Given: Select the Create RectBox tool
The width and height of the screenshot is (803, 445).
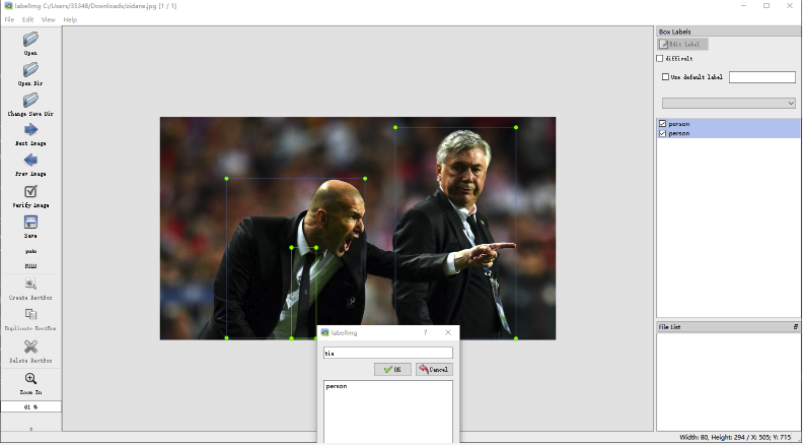Looking at the screenshot, I should tap(31, 284).
